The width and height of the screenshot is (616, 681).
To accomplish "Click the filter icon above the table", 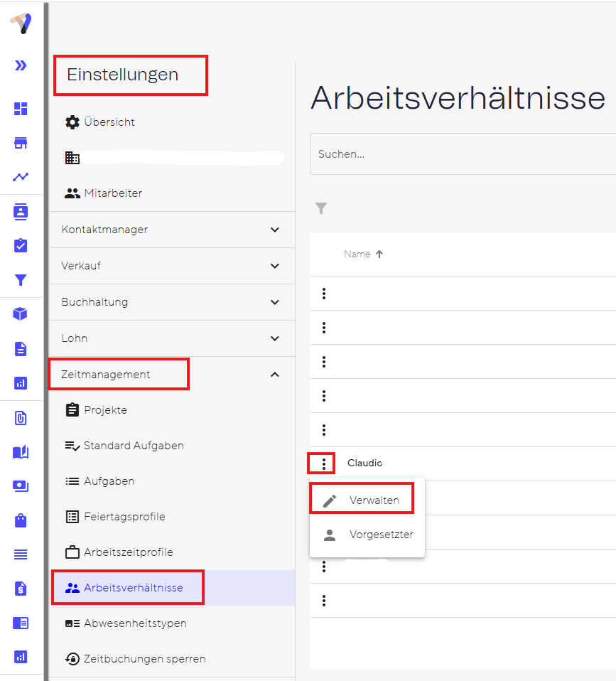I will coord(321,208).
